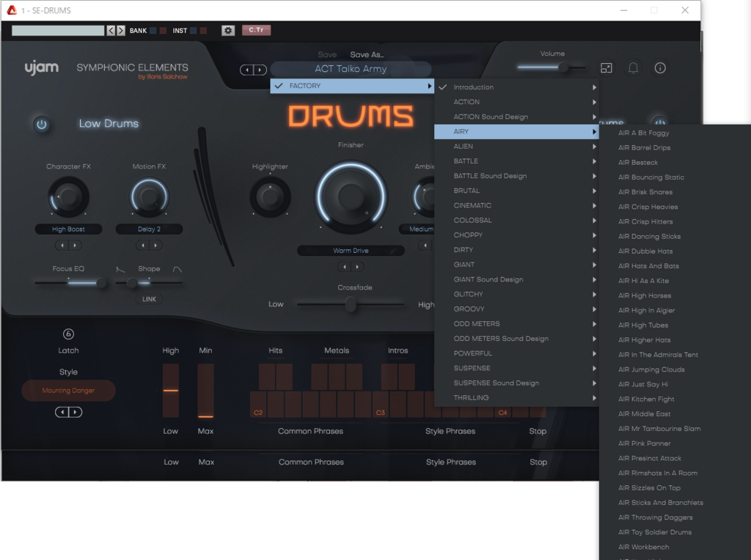The image size is (751, 560).
Task: Expand the Introduction preset category
Action: tap(516, 87)
